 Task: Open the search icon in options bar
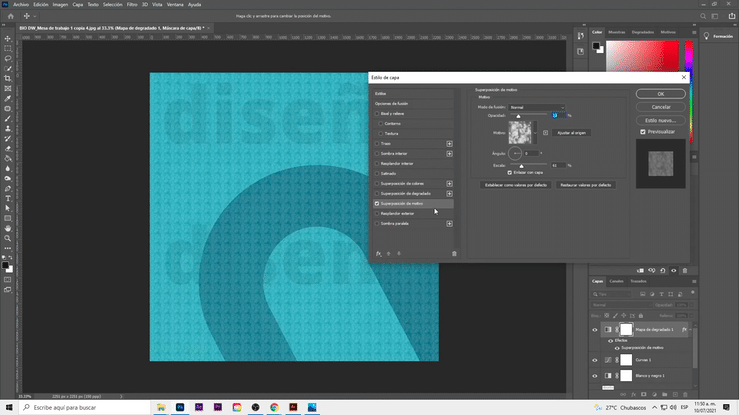click(703, 16)
